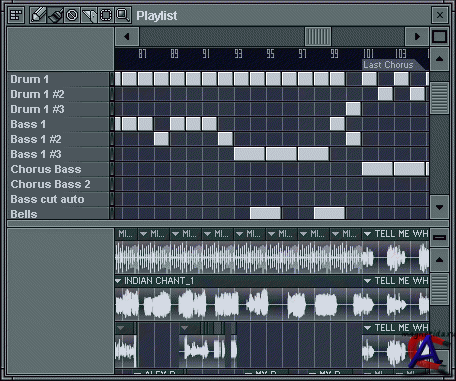Screen dimensions: 456x381
Task: Open dropdown of MI... clip at bar 97
Action: coord(303,234)
